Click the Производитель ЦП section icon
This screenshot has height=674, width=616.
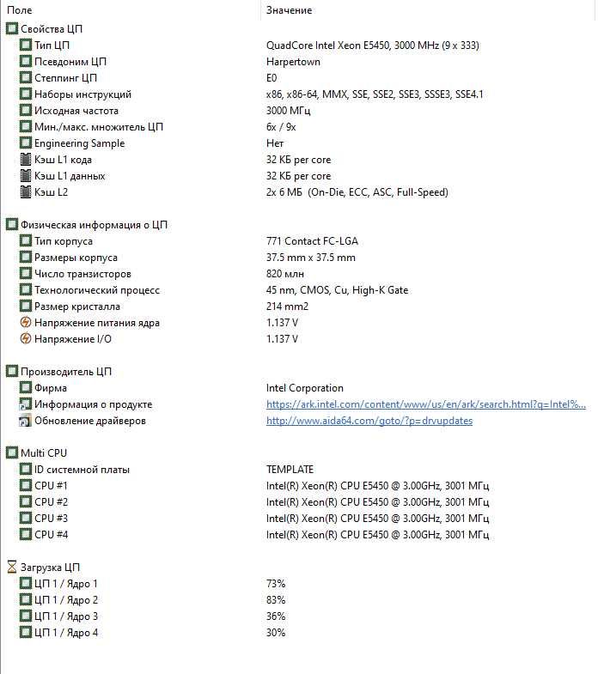[12, 372]
